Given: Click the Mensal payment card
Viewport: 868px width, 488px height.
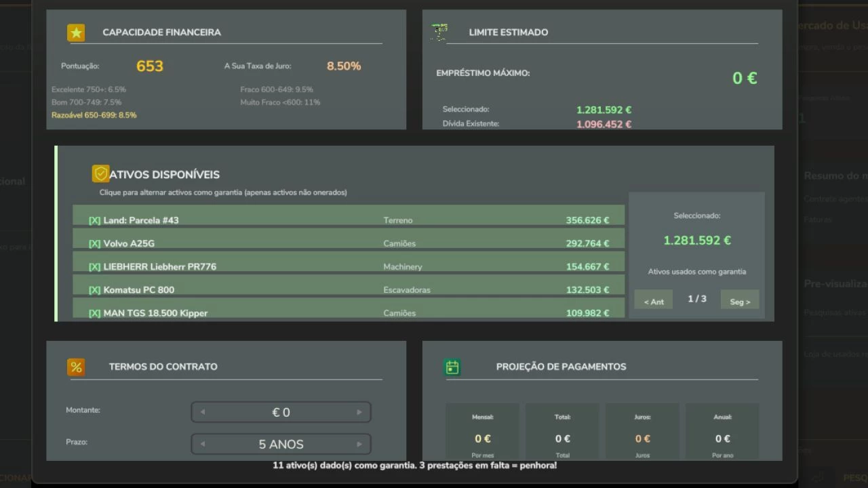Looking at the screenshot, I should [x=483, y=432].
